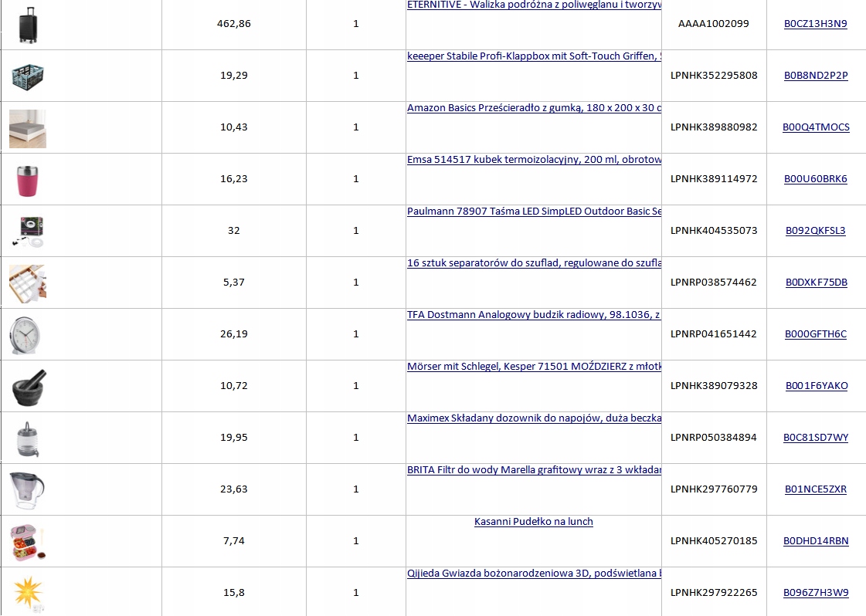Screen dimensions: 866x616
Task: Open the BRITA Filtr do wody Marella link
Action: pos(534,470)
